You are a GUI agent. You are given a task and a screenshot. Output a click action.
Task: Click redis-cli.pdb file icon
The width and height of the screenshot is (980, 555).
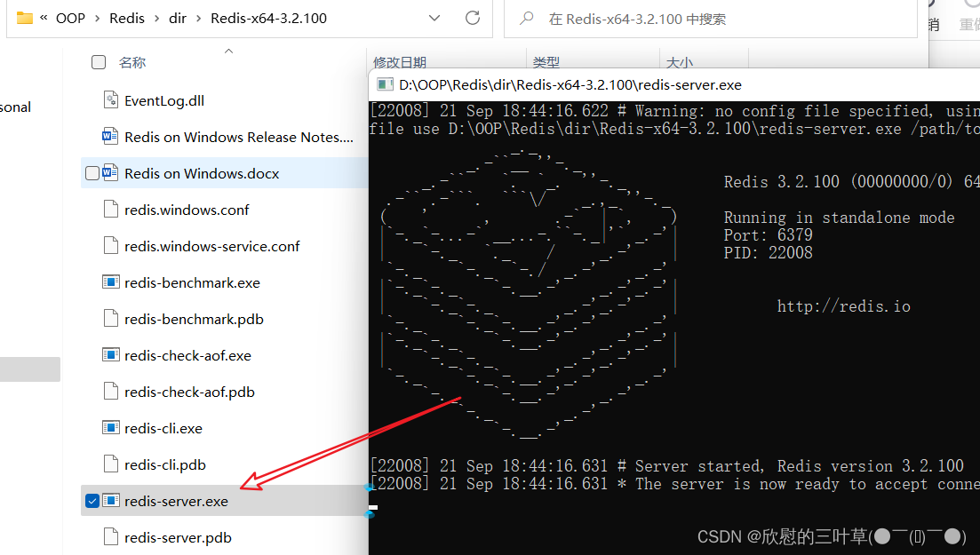click(111, 464)
